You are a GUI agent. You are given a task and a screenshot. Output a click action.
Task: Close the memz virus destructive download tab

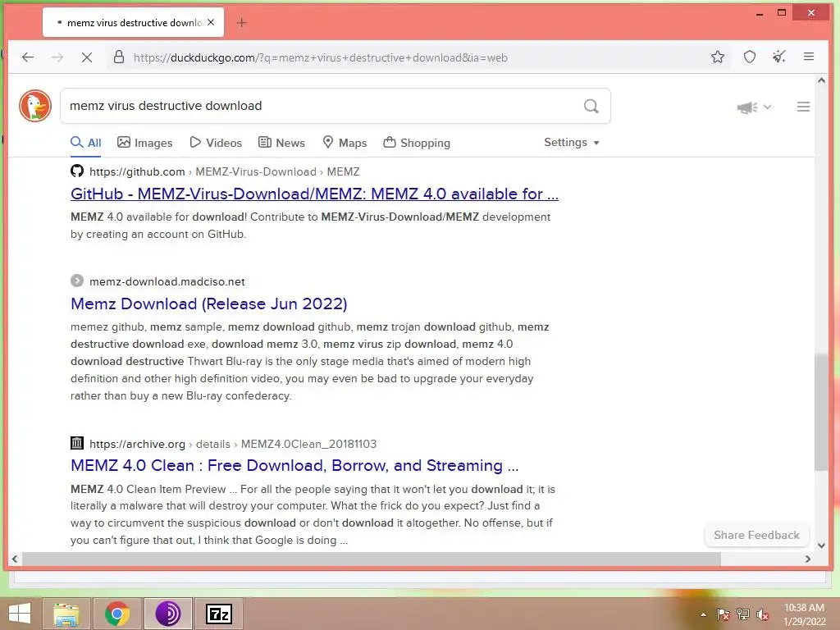pos(211,22)
